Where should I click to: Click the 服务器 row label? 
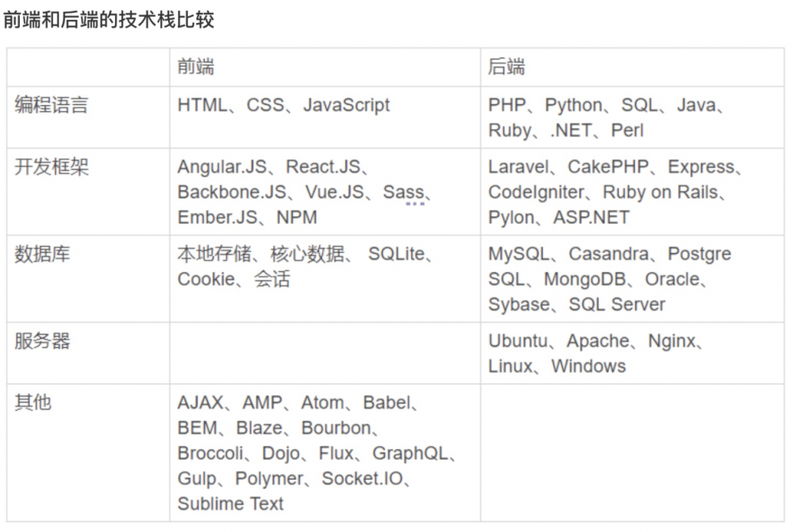pos(42,341)
